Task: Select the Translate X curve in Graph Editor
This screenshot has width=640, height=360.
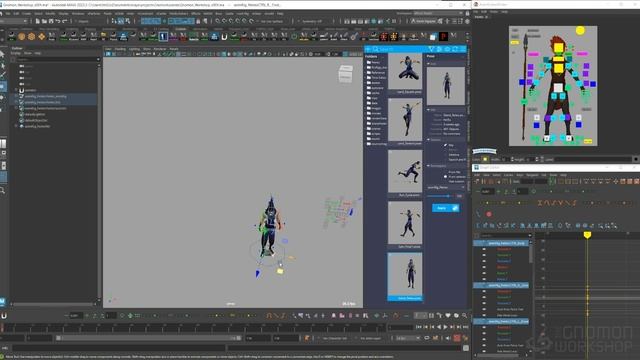Action: [504, 249]
